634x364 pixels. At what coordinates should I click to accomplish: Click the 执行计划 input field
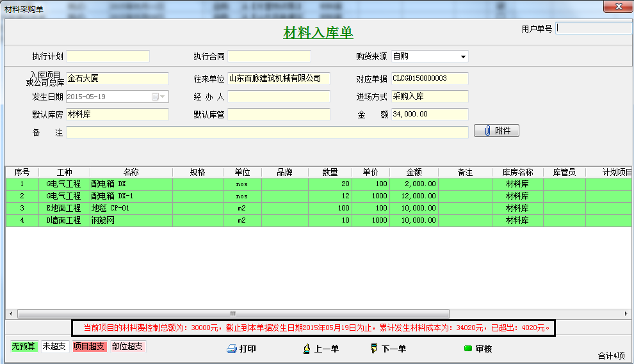(108, 56)
